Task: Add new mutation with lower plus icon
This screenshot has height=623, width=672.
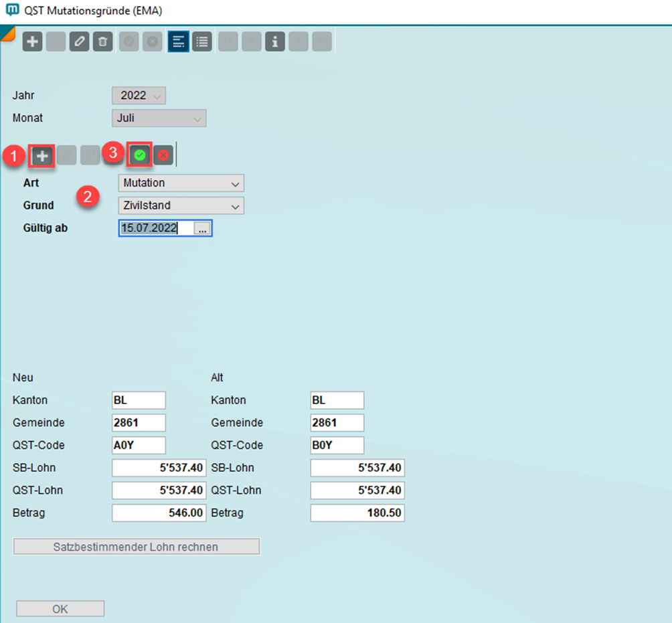Action: coord(42,156)
